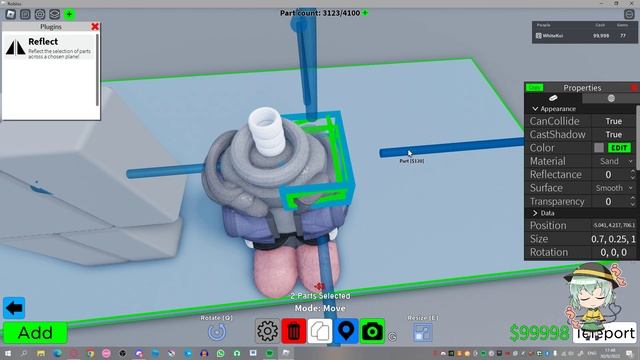Click the green Add button
640x360 pixels.
point(35,333)
